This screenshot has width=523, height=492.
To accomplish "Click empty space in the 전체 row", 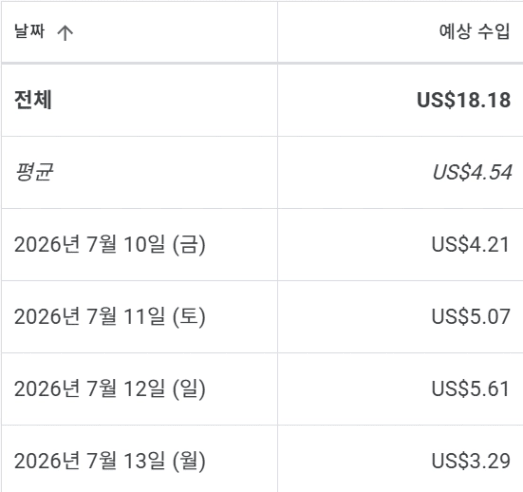I will 163,100.
